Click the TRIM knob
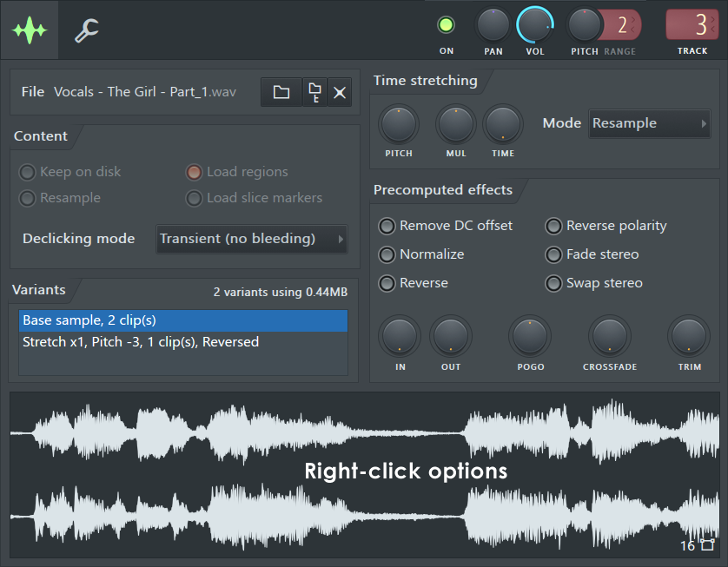This screenshot has height=567, width=728. tap(689, 336)
